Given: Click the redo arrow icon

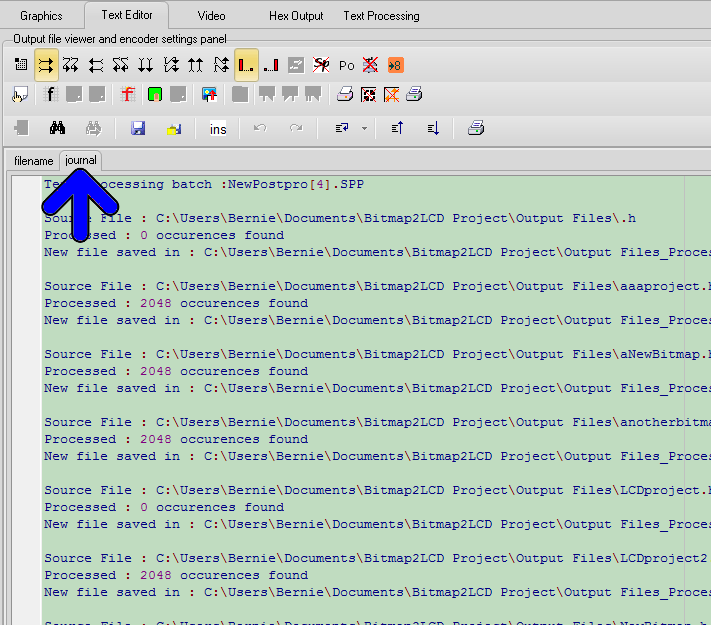Looking at the screenshot, I should (x=296, y=128).
